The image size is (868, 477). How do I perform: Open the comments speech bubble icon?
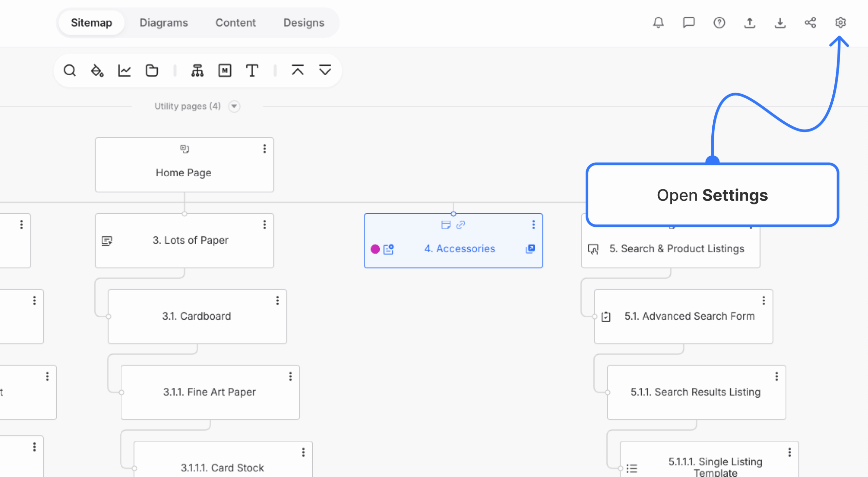689,23
